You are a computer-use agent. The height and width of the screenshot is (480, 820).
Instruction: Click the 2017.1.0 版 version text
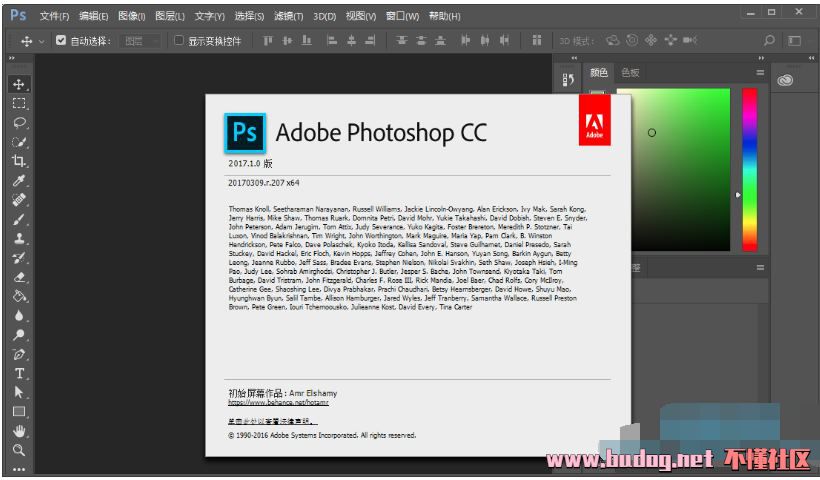pyautogui.click(x=250, y=163)
